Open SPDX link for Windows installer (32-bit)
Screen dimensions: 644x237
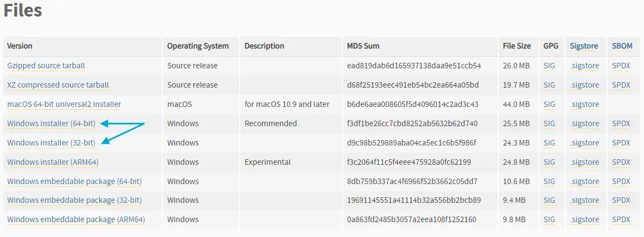point(621,143)
